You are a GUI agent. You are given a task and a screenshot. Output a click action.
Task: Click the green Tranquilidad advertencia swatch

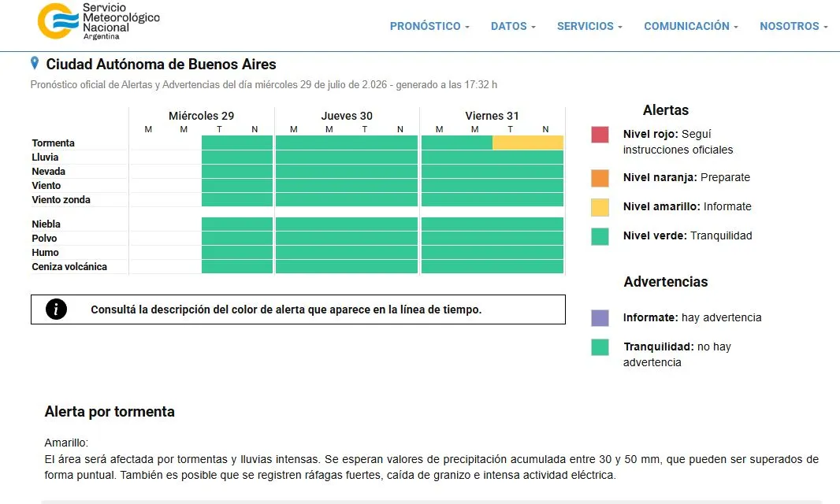[600, 347]
